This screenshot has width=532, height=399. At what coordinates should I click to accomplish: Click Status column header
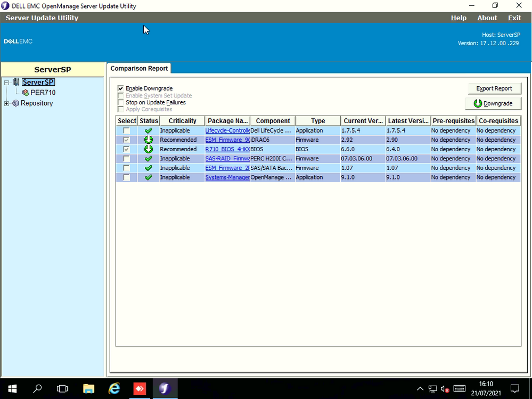149,121
